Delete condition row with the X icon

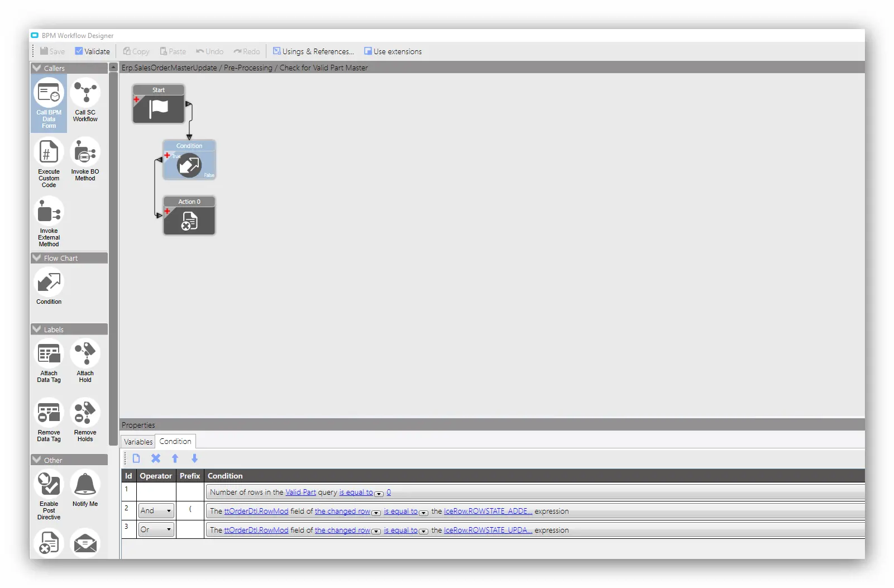(x=156, y=458)
